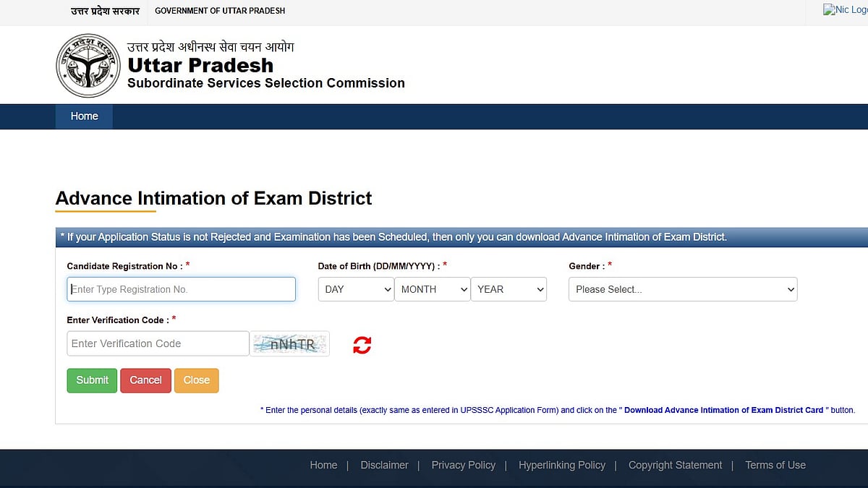
Task: Click the UPSSSC emblem logo
Action: click(x=88, y=65)
